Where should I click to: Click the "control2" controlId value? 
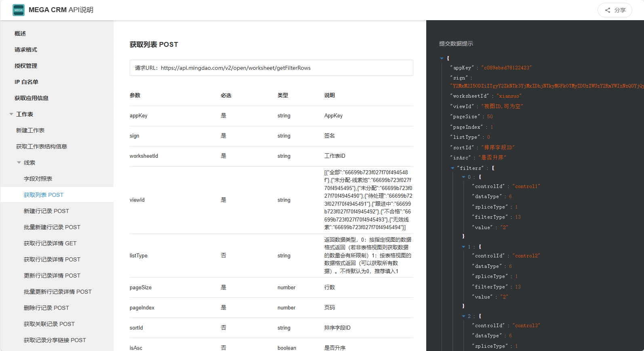(526, 256)
